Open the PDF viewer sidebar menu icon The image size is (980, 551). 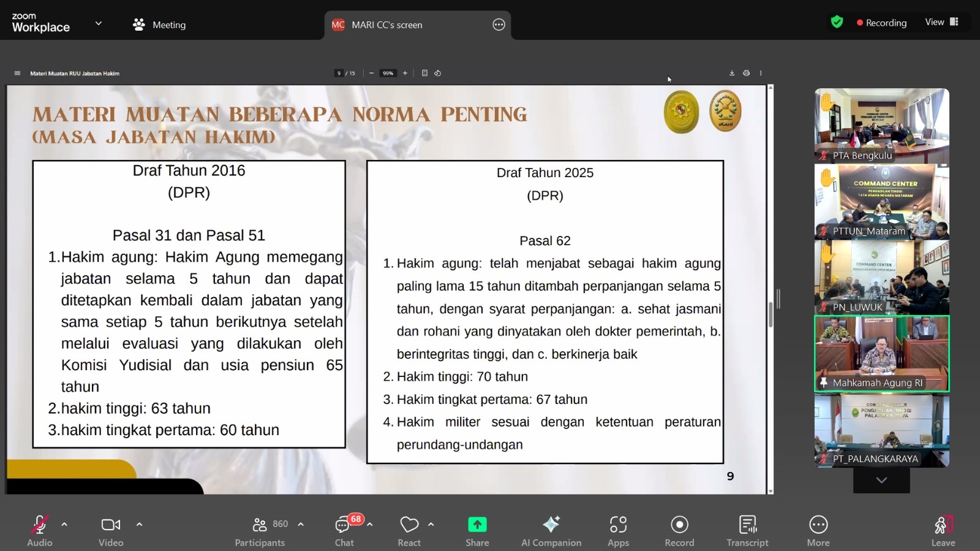click(x=17, y=73)
